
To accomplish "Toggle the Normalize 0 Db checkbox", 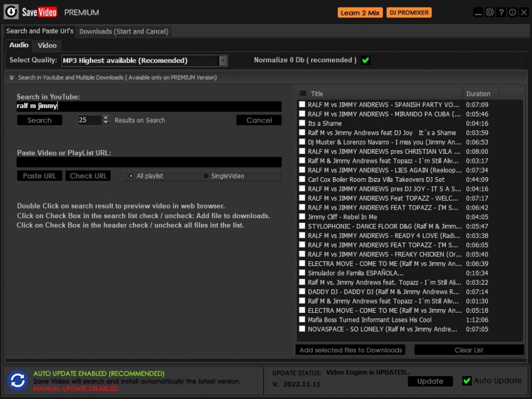I will [365, 60].
